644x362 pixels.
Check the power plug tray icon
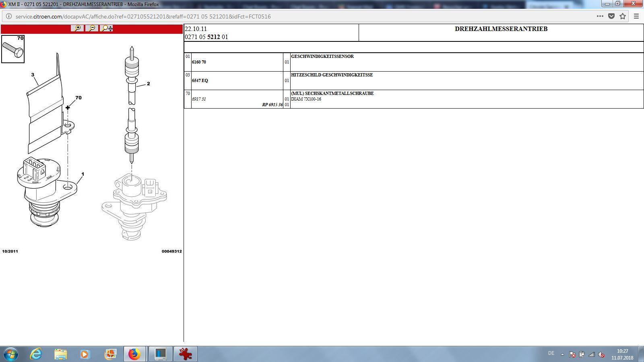pyautogui.click(x=582, y=354)
